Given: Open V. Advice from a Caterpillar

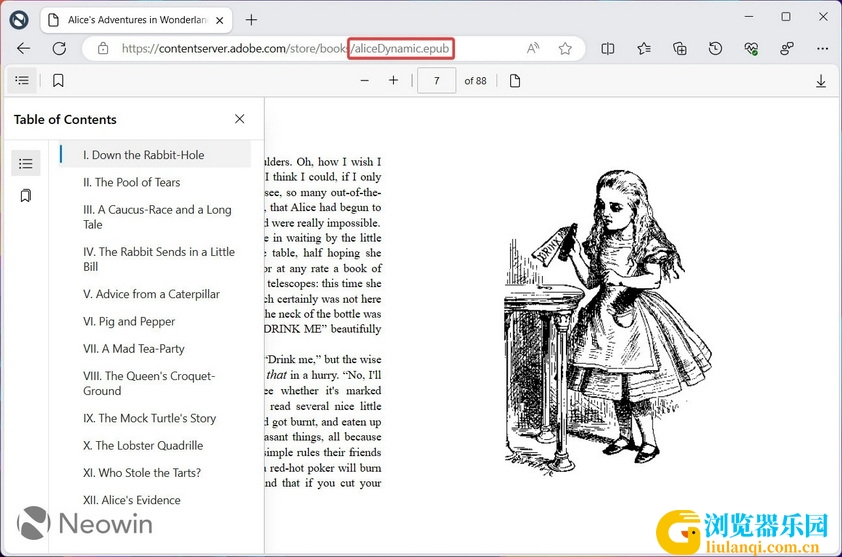Looking at the screenshot, I should pyautogui.click(x=151, y=294).
